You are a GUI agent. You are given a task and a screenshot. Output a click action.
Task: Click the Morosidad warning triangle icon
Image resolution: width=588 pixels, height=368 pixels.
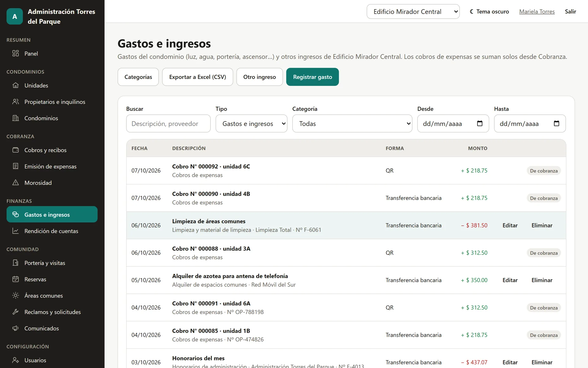point(16,182)
